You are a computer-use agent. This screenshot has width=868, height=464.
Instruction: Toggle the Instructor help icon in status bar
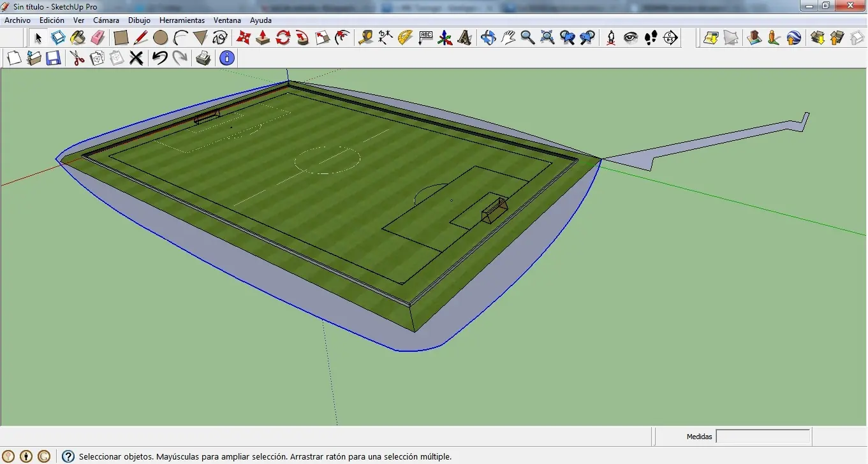(68, 456)
